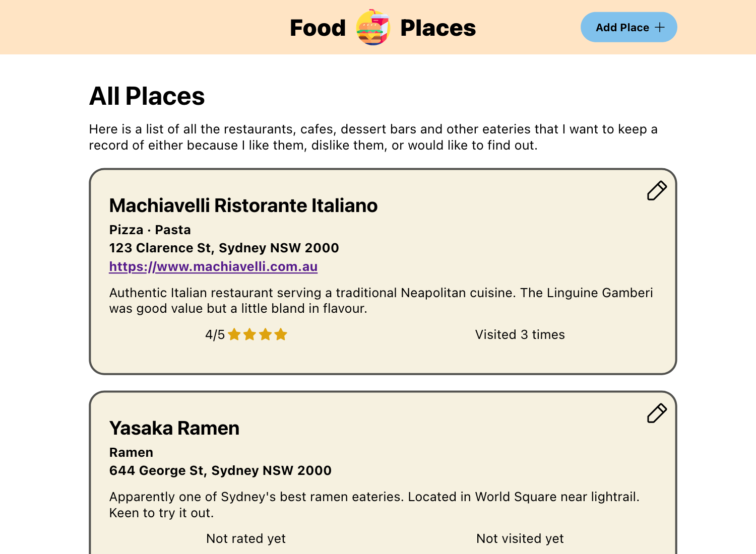Click the "Pizza · Pasta" cuisine tags
This screenshot has width=756, height=554.
point(150,230)
